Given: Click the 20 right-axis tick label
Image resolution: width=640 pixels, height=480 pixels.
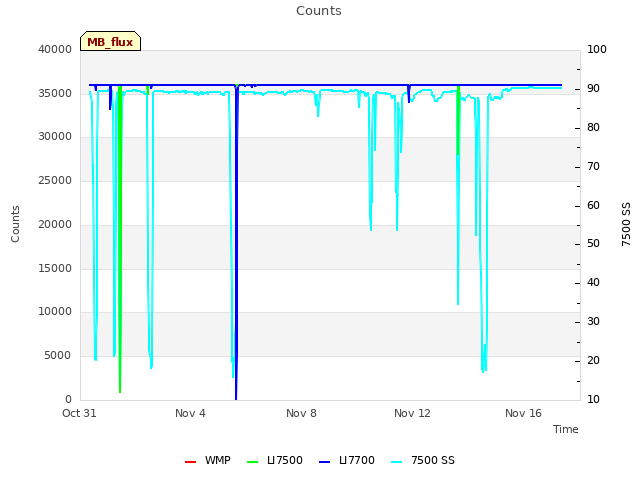Looking at the screenshot, I should 593,360.
